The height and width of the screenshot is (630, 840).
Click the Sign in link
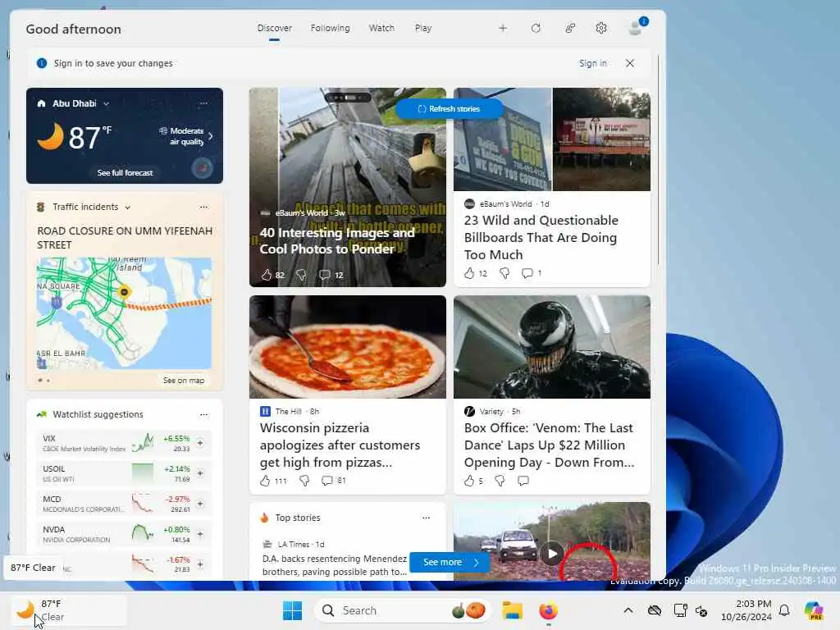[x=593, y=63]
